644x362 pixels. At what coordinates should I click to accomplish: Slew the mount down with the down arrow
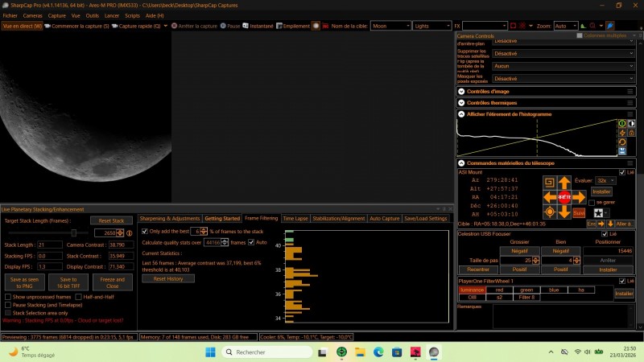tap(564, 212)
